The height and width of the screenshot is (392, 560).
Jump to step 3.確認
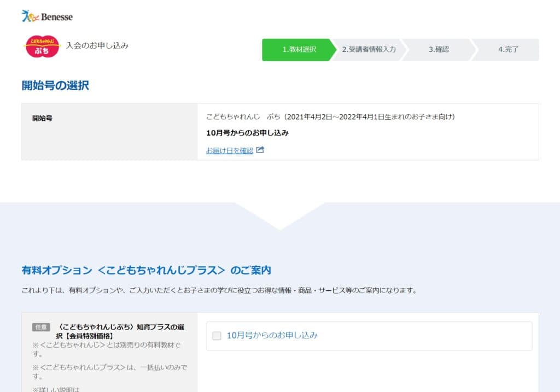439,50
